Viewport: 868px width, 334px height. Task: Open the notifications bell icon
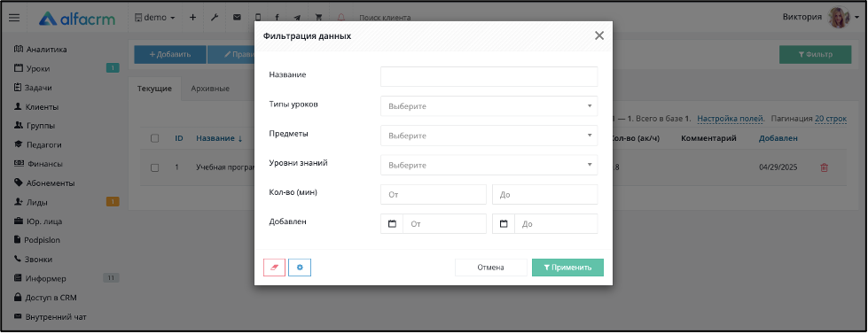(341, 18)
